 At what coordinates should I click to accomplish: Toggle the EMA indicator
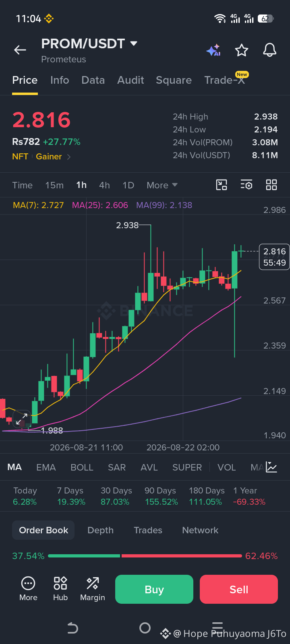click(46, 467)
